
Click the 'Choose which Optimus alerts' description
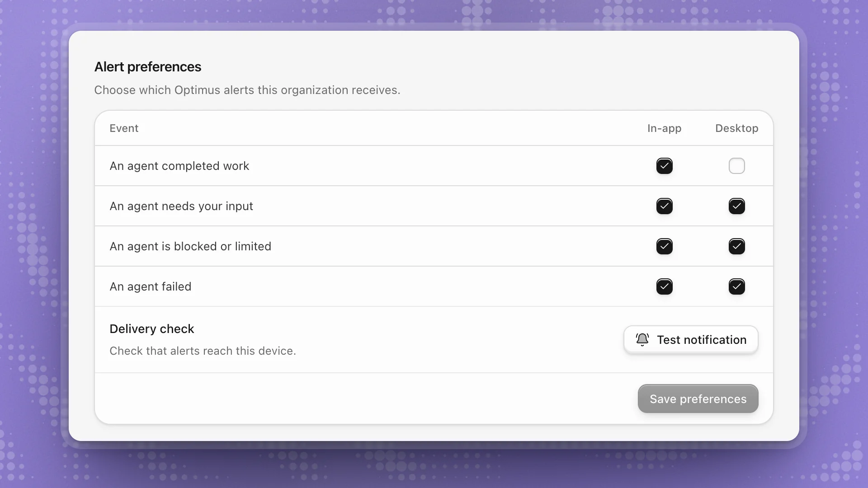pyautogui.click(x=247, y=90)
